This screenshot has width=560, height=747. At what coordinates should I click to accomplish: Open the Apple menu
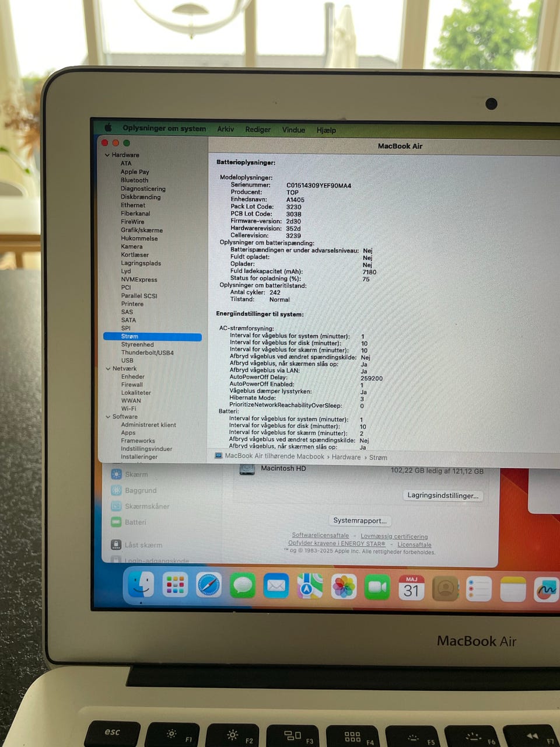[108, 127]
